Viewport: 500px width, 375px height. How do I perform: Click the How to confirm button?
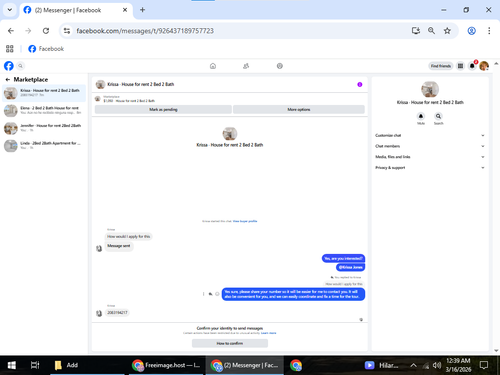(x=230, y=343)
